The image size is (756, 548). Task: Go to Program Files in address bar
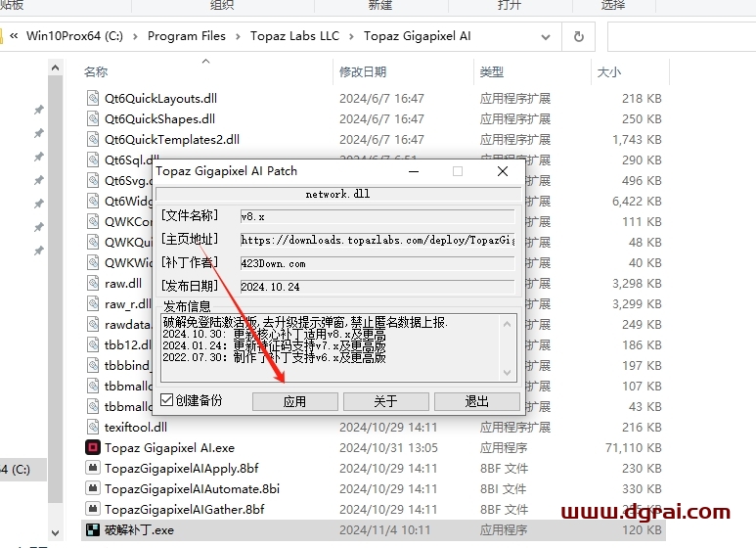point(187,36)
